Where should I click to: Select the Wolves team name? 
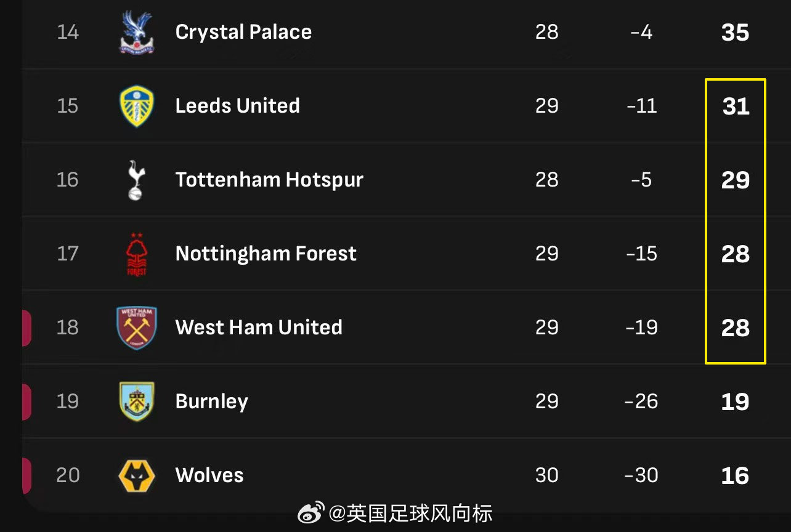(x=209, y=475)
